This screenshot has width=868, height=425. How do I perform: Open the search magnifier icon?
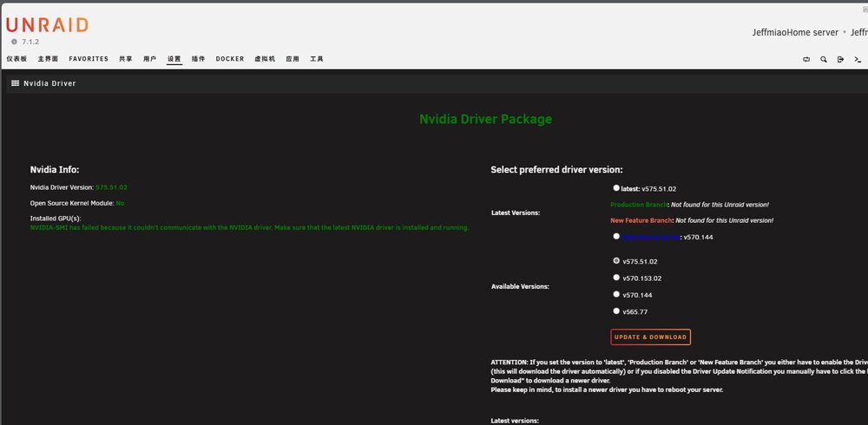click(823, 59)
